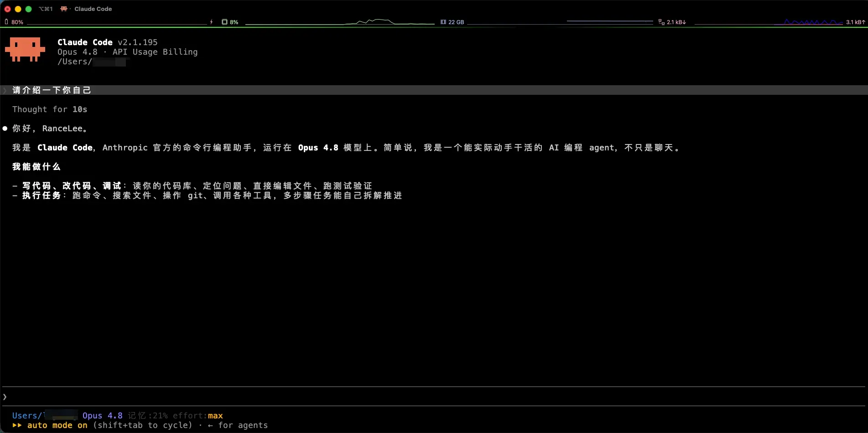The height and width of the screenshot is (433, 868).
Task: Click the CPU usage graph
Action: (x=340, y=22)
